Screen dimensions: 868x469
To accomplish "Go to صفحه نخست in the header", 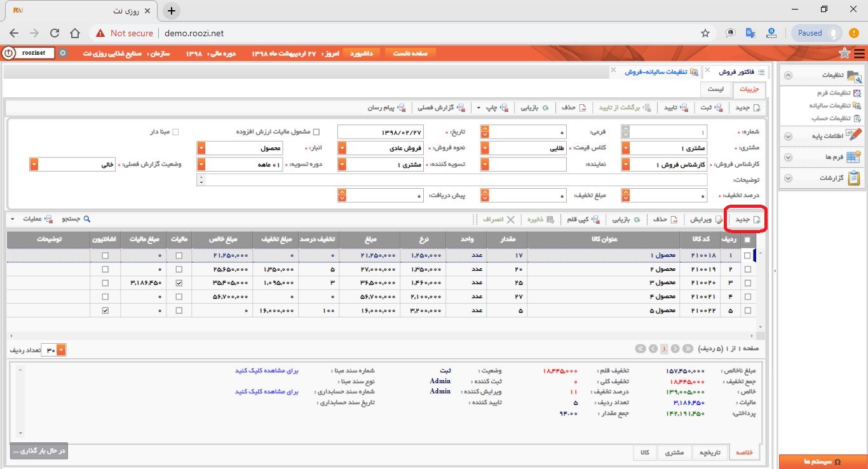I will coord(410,53).
